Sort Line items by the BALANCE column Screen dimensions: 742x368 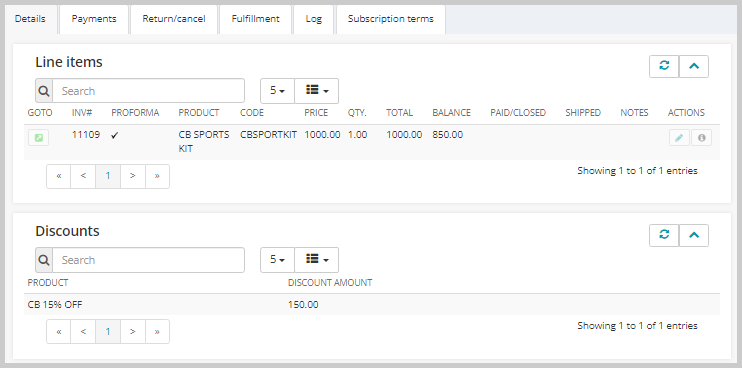click(x=451, y=113)
